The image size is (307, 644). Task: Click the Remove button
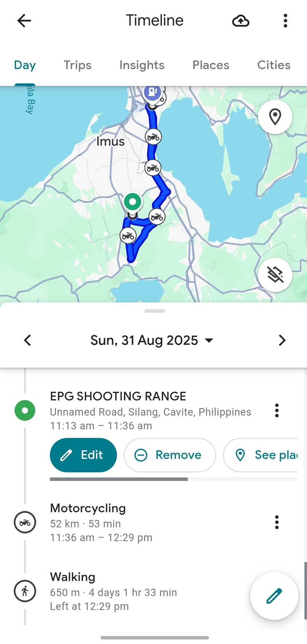pyautogui.click(x=170, y=455)
